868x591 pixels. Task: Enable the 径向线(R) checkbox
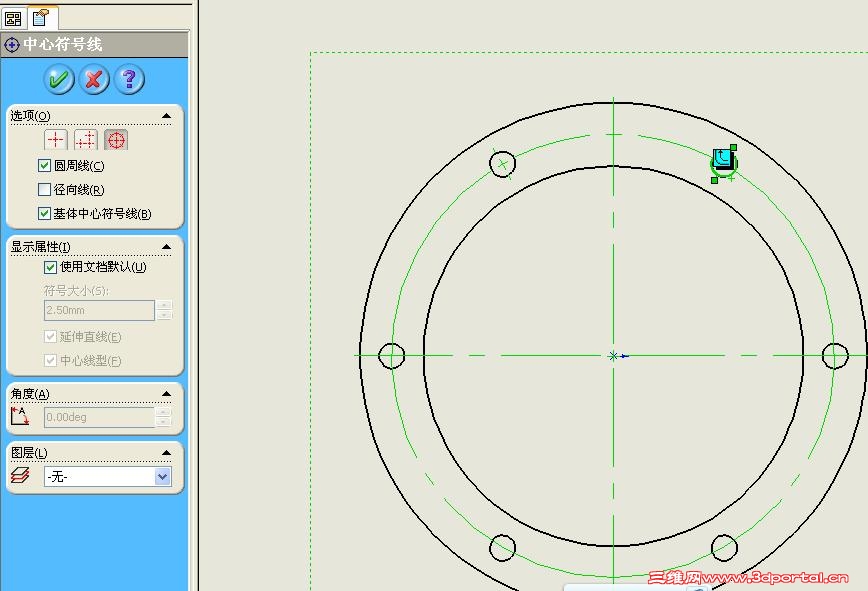pos(44,190)
